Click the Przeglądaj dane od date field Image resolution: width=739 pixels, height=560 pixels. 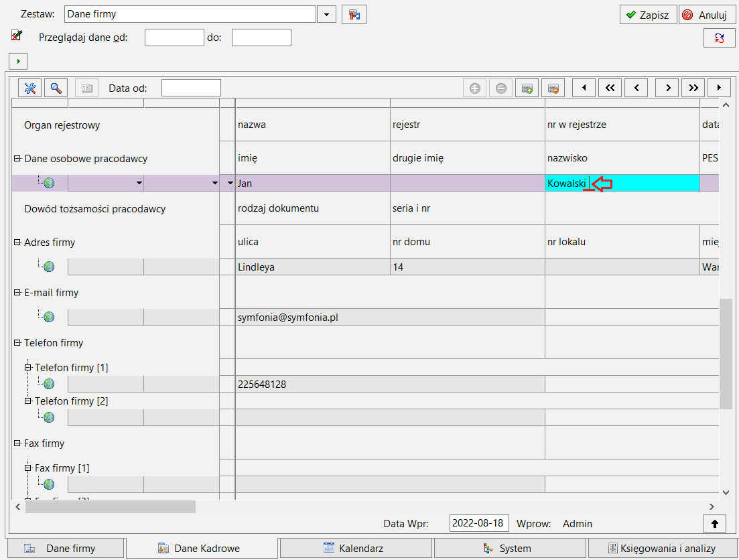tap(174, 38)
